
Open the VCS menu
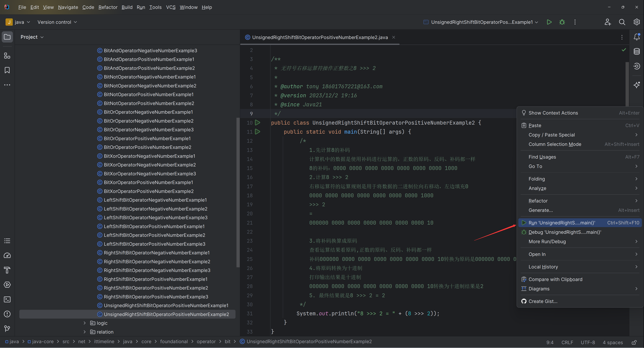click(x=171, y=7)
